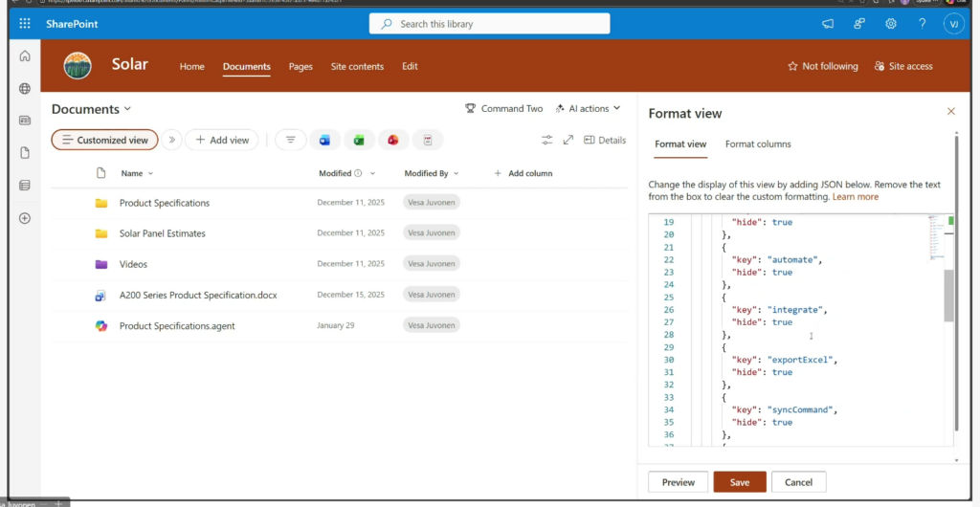Click the Save button in Format view
Screen dimensions: 980x507
point(739,482)
